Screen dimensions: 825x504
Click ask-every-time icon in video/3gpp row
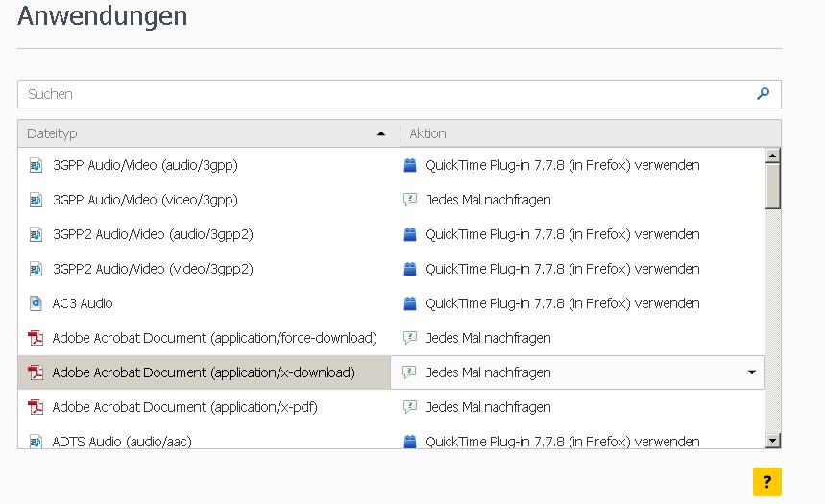pyautogui.click(x=410, y=200)
